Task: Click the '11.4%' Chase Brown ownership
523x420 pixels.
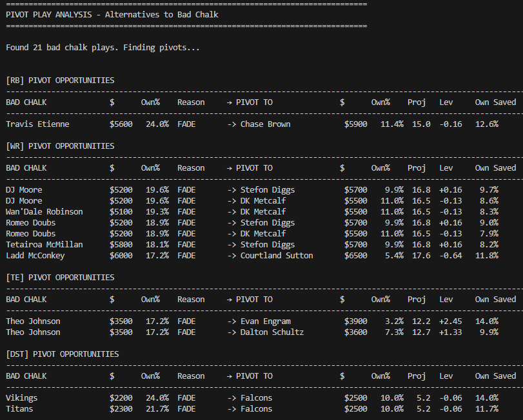Action: coord(392,124)
